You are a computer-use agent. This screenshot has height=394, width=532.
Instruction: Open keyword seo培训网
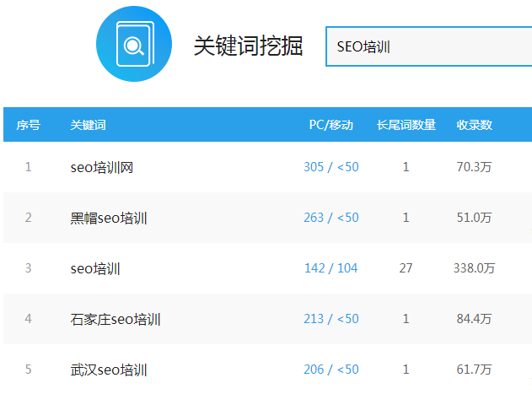point(102,167)
